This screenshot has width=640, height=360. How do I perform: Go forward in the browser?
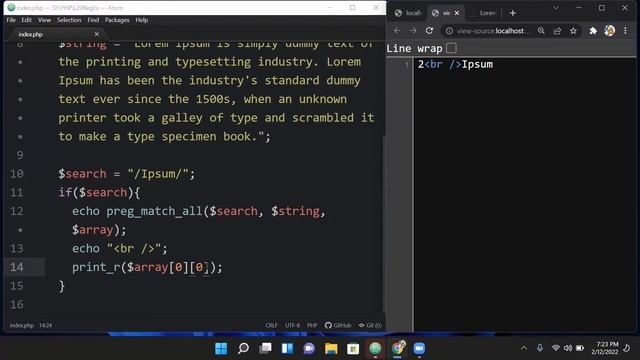413,31
